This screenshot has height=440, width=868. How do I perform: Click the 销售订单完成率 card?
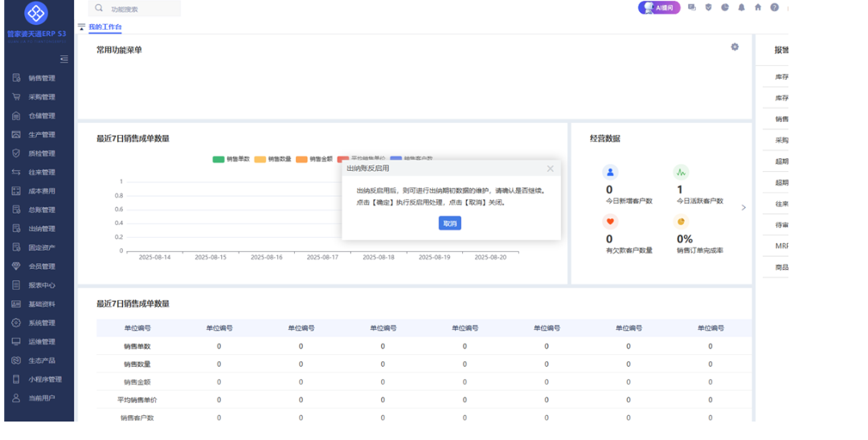tap(700, 234)
